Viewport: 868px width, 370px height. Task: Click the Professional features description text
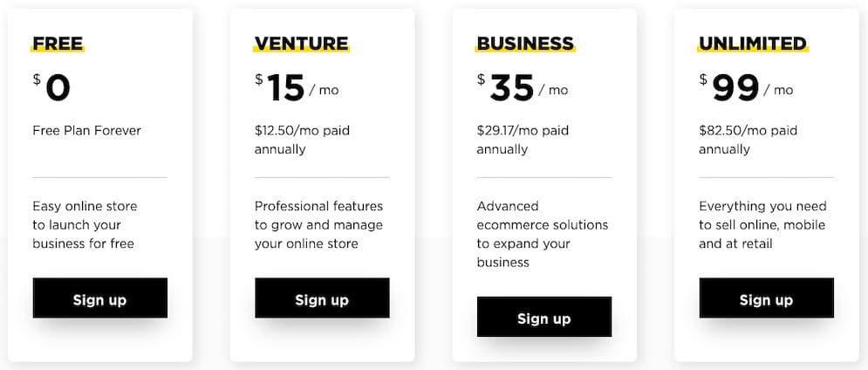pyautogui.click(x=319, y=225)
